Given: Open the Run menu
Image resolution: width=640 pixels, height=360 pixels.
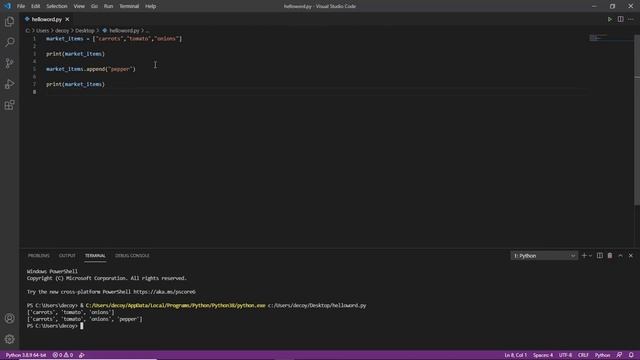Looking at the screenshot, I should 108,6.
